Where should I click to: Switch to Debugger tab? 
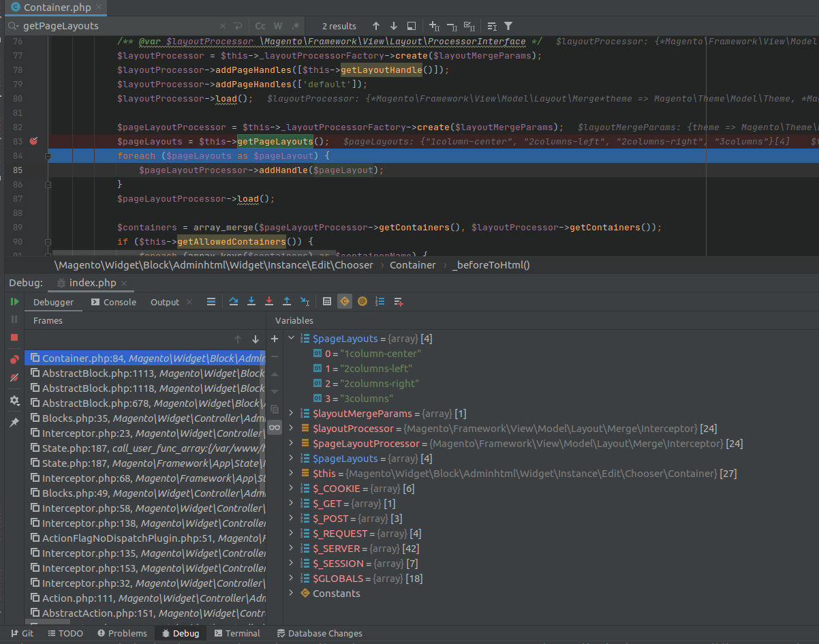tap(53, 302)
